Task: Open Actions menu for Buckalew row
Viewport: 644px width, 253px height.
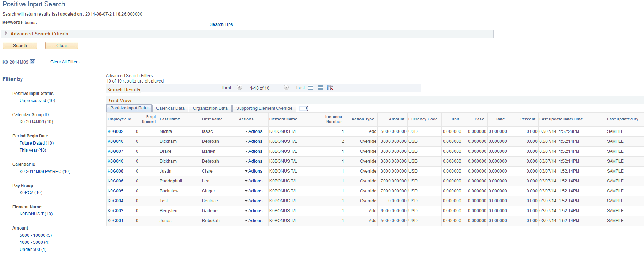Action: (x=254, y=191)
